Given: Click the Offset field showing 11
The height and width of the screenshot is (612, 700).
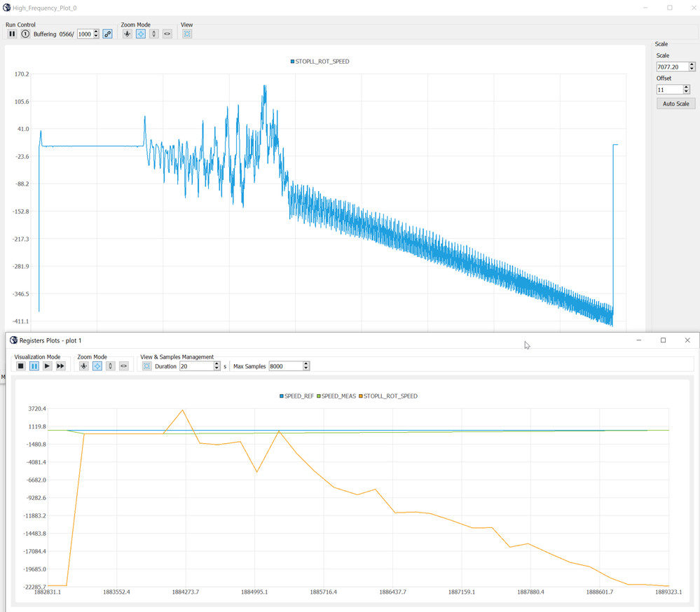Looking at the screenshot, I should click(x=669, y=90).
